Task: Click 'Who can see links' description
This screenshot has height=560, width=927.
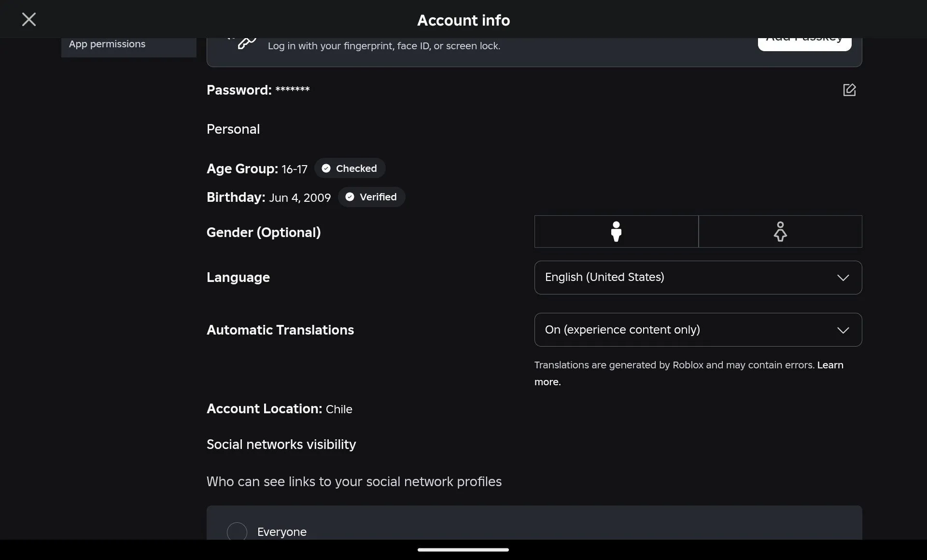Action: coord(354,481)
